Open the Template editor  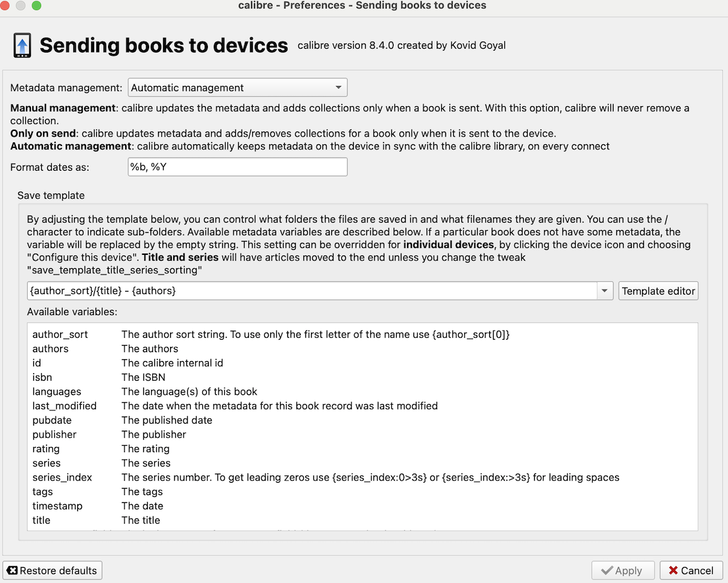coord(658,291)
